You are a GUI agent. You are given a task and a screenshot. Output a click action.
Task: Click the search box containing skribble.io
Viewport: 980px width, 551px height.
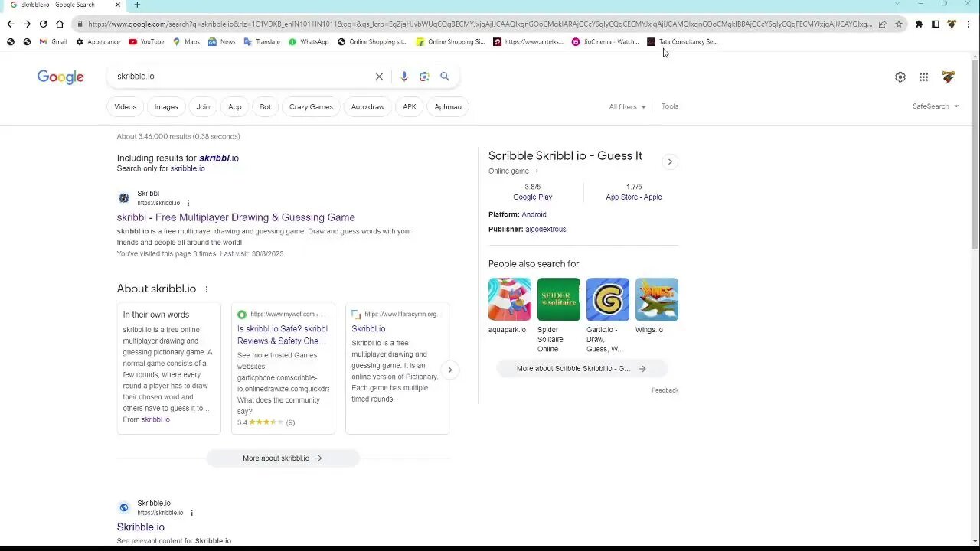click(241, 77)
